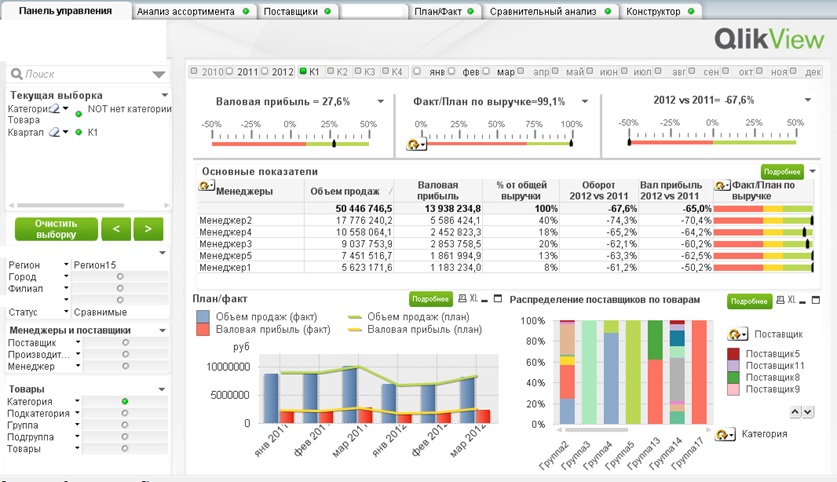Viewport: 837px width, 482px height.
Task: Click cycle icon under Факт/План gauge
Action: (x=414, y=146)
